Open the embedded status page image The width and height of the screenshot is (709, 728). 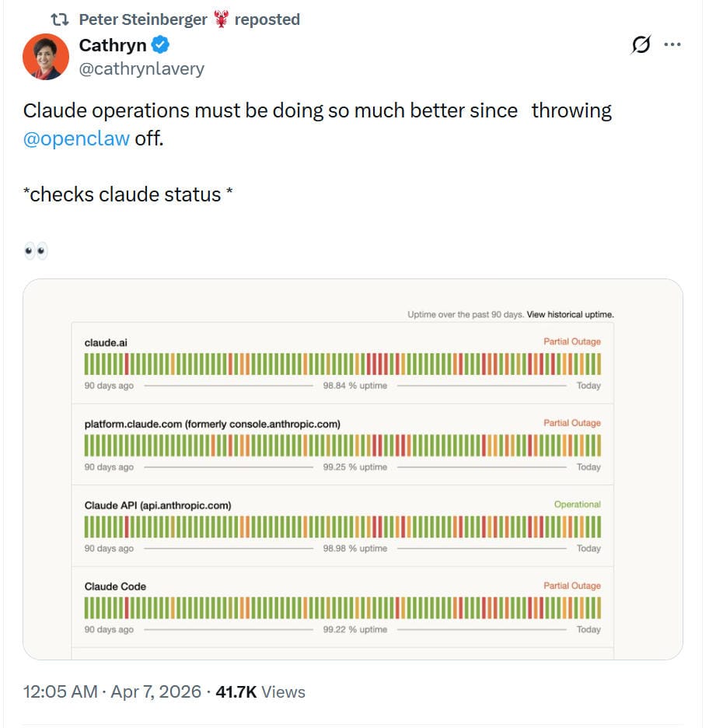[353, 469]
